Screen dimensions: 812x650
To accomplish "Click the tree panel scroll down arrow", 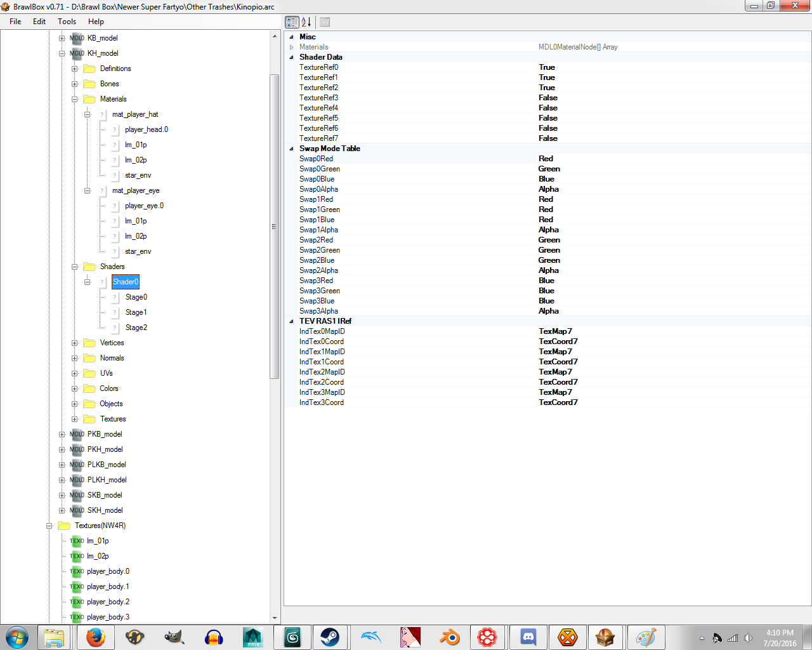I will (275, 618).
